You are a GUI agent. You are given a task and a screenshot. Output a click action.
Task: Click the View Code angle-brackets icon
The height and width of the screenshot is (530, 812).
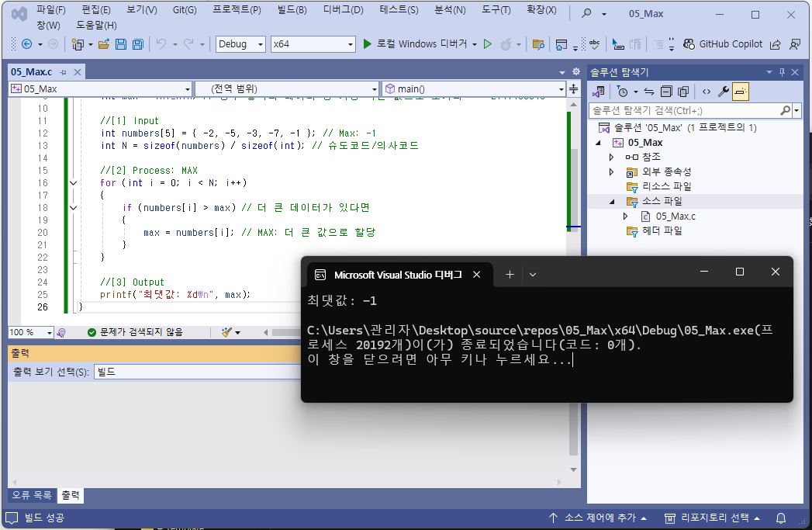707,92
